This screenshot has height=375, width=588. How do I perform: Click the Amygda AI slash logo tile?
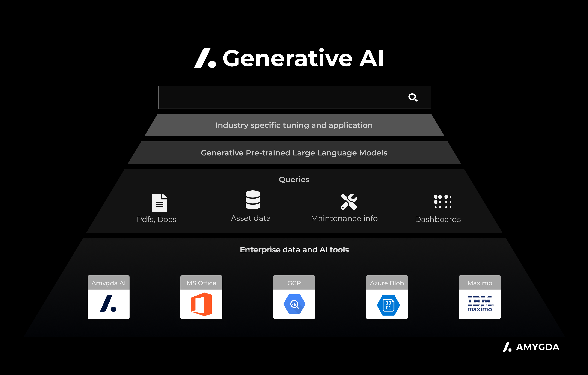coord(108,304)
